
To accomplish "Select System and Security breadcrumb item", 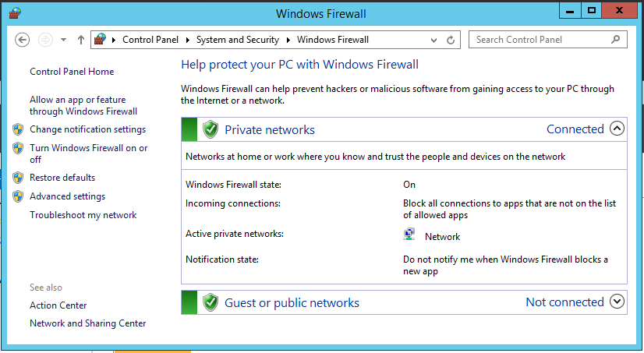I will click(237, 40).
